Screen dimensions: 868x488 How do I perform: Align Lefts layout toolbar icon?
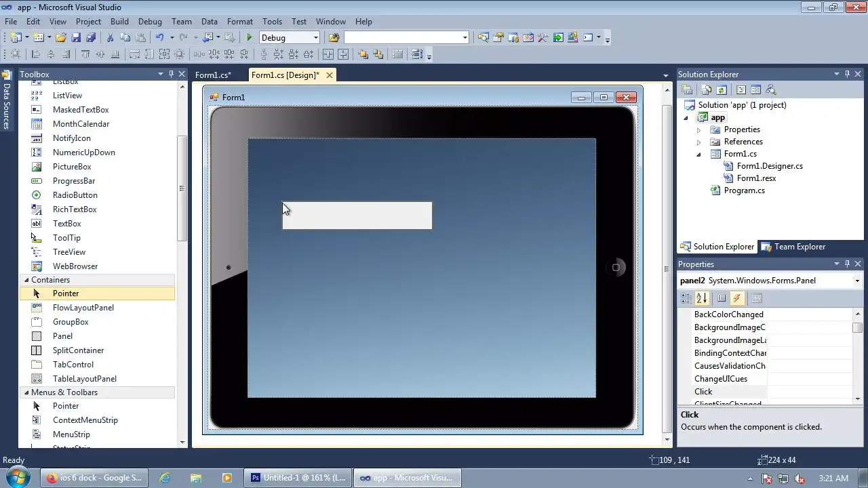pos(36,55)
